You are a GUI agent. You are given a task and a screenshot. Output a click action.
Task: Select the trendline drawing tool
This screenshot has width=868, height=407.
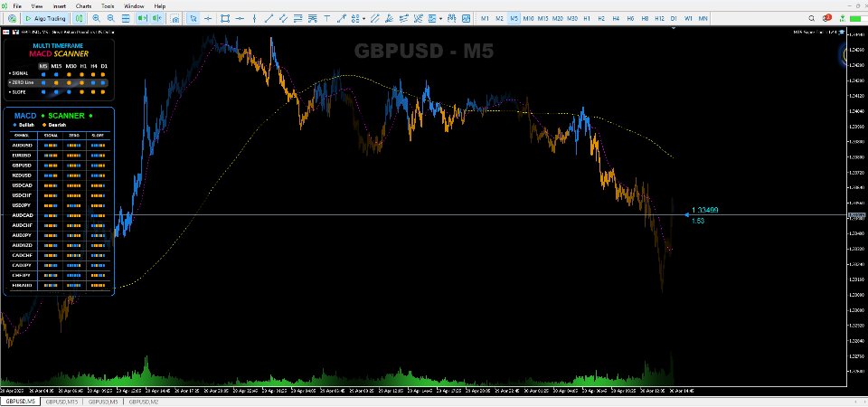(x=269, y=18)
